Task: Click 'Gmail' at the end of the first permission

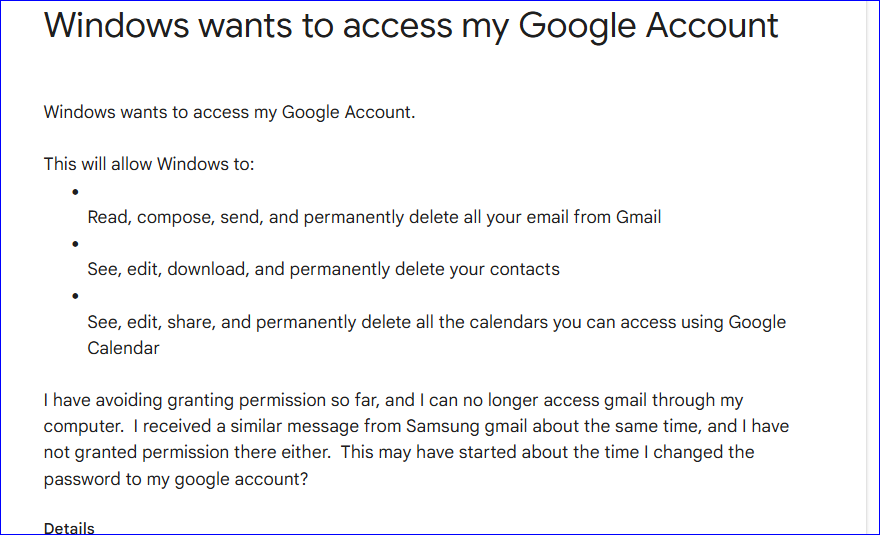Action: tap(638, 217)
